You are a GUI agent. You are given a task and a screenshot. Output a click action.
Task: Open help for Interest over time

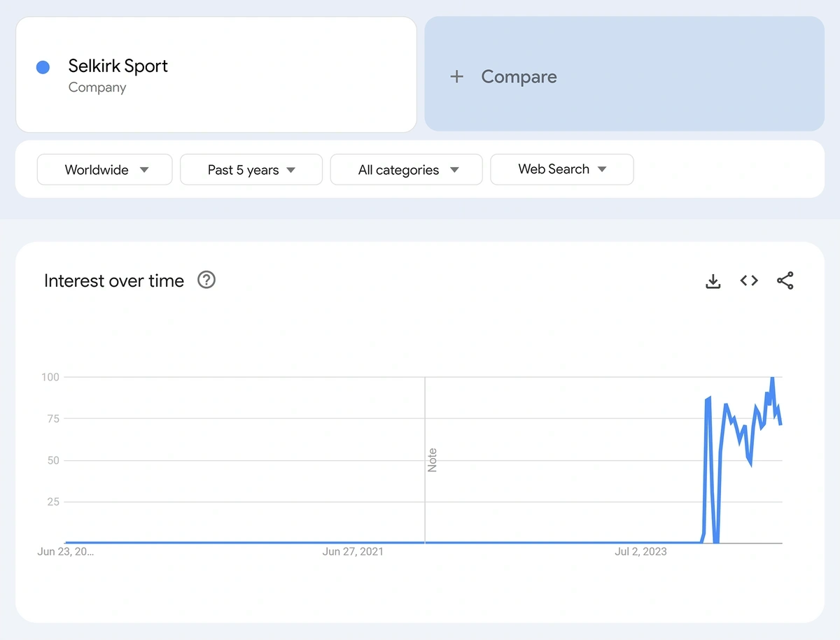[206, 280]
